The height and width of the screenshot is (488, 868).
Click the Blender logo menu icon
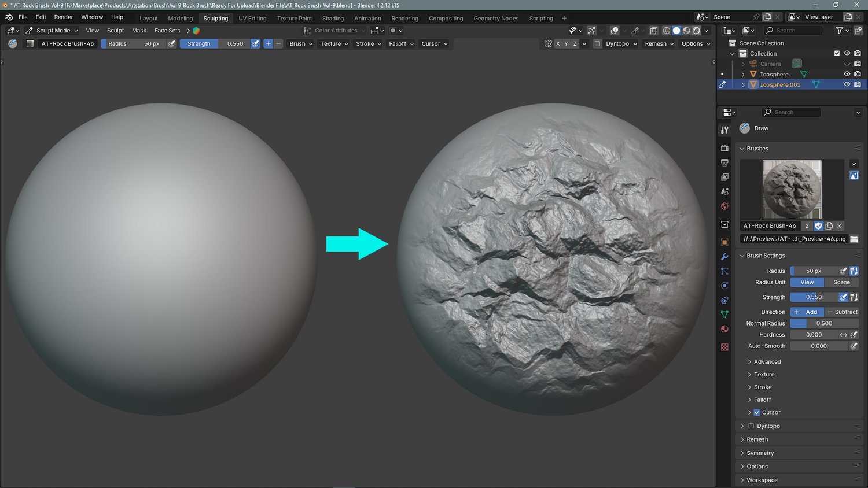point(9,17)
